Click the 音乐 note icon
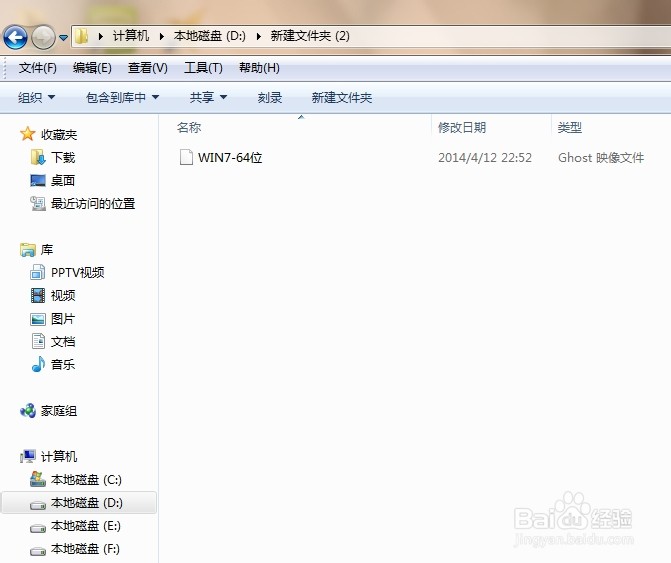 38,364
